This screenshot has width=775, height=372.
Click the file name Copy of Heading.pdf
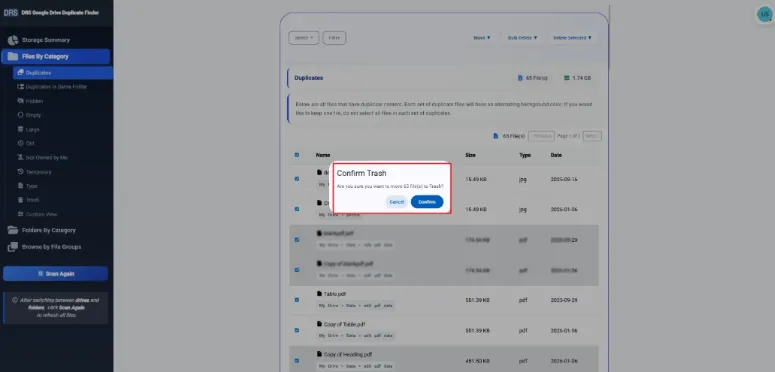pyautogui.click(x=348, y=354)
